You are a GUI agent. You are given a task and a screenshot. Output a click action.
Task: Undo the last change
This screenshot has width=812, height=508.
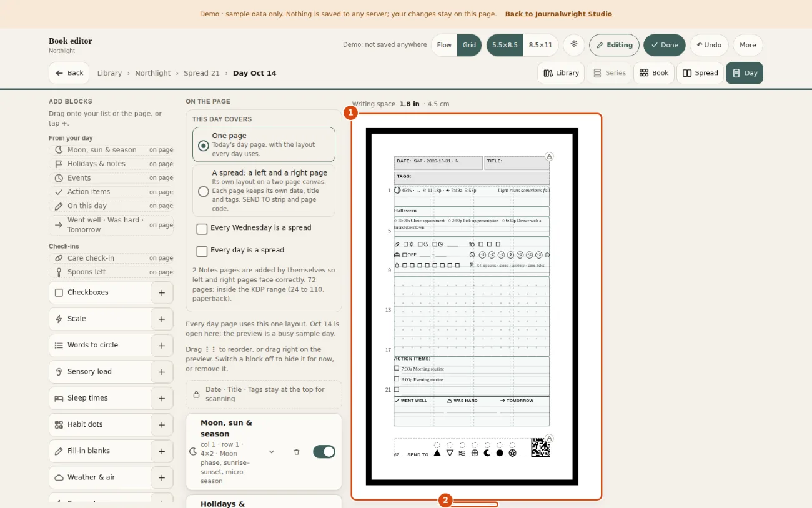(x=709, y=45)
